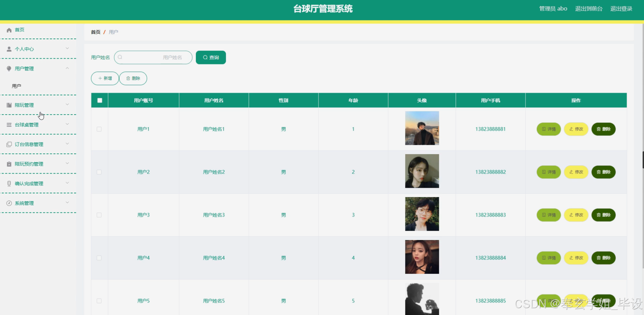
Task: Expand the 系统管理 sidebar section
Action: click(67, 203)
